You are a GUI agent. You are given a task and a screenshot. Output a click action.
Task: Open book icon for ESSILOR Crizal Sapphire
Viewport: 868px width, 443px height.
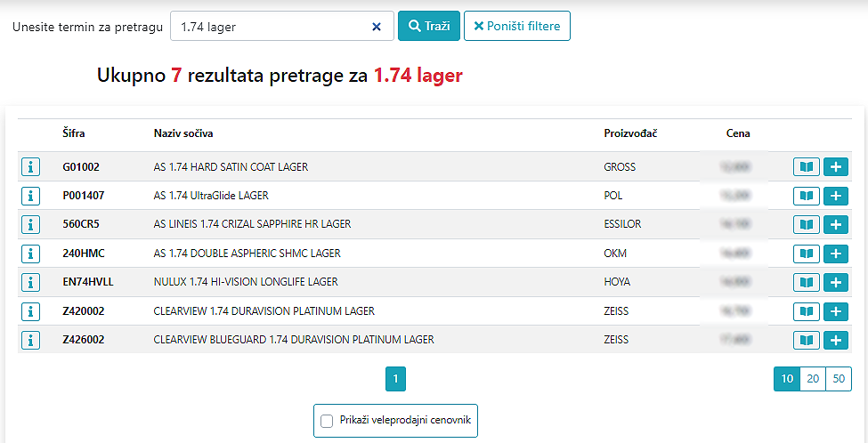pyautogui.click(x=806, y=224)
